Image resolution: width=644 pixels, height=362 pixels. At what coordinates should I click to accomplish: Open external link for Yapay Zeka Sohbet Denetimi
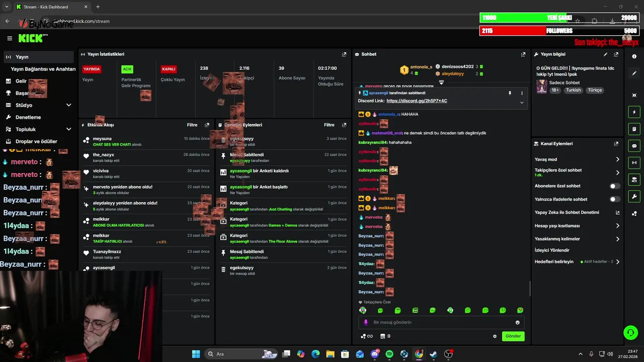click(x=618, y=213)
